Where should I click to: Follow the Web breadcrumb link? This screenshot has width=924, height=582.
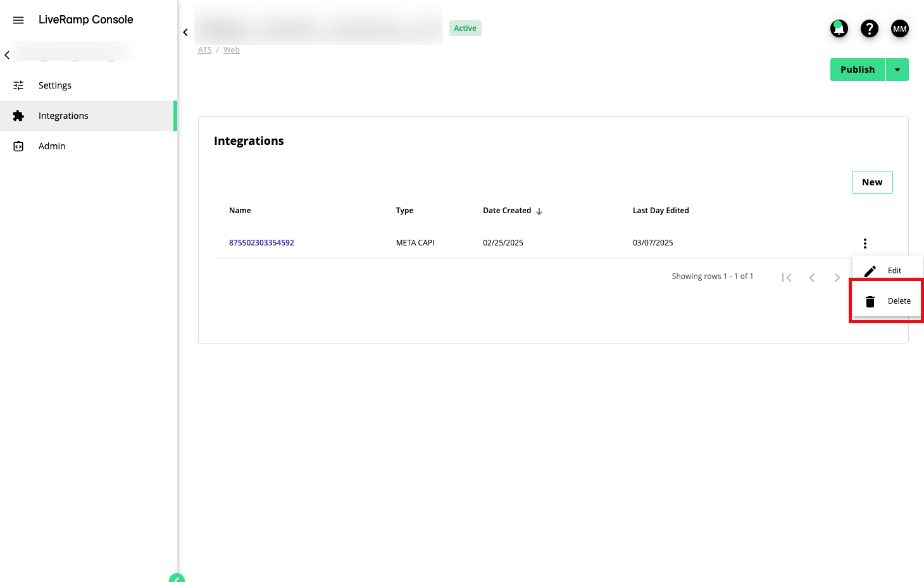(232, 50)
